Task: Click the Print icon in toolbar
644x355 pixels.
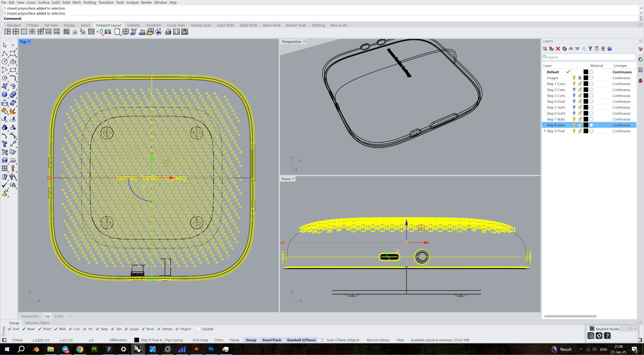Action: [x=168, y=32]
